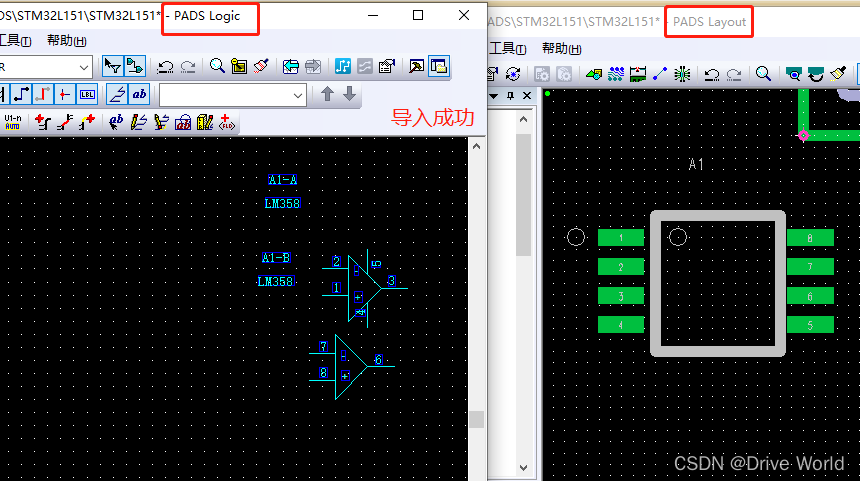This screenshot has width=860, height=481.
Task: Choose the Zoom magnifier in PADS Layout
Action: click(x=763, y=74)
